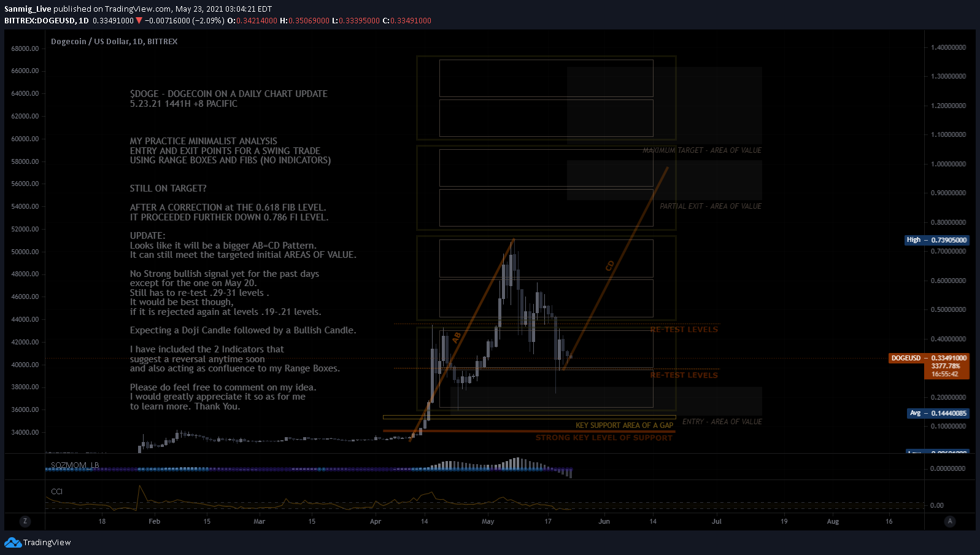The width and height of the screenshot is (980, 555).
Task: Click the May label on time axis
Action: coord(488,521)
